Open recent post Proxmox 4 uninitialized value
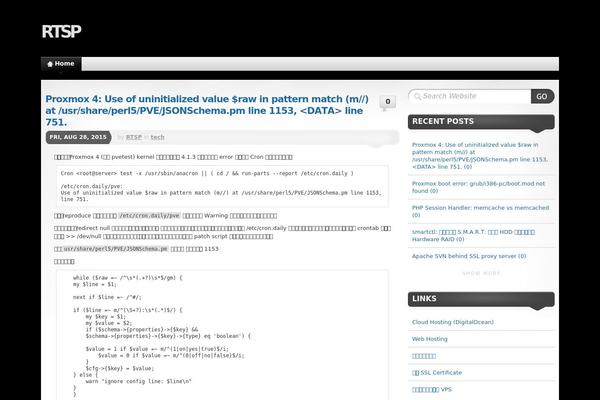The height and width of the screenshot is (400, 600). point(480,156)
